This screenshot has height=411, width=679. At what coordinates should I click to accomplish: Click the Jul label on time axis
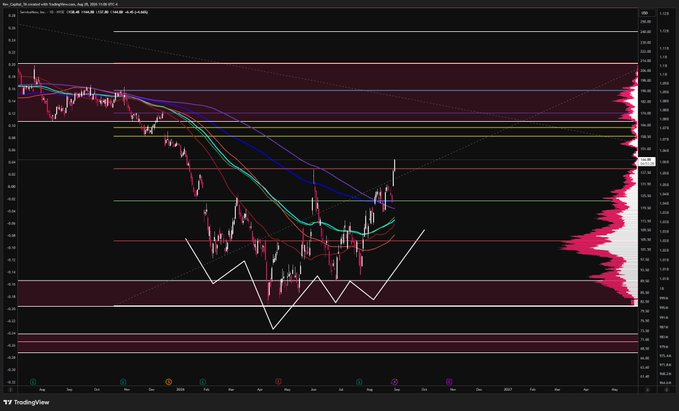tap(341, 389)
